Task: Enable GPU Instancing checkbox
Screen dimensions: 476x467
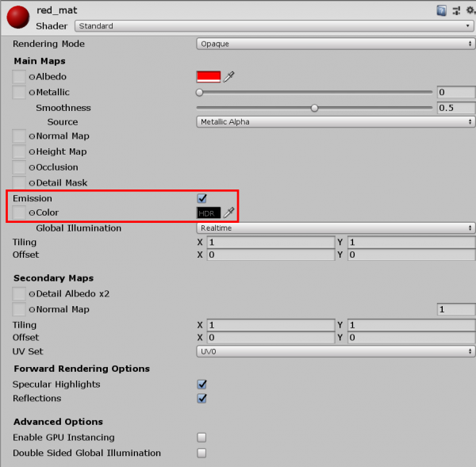Action: click(x=202, y=437)
